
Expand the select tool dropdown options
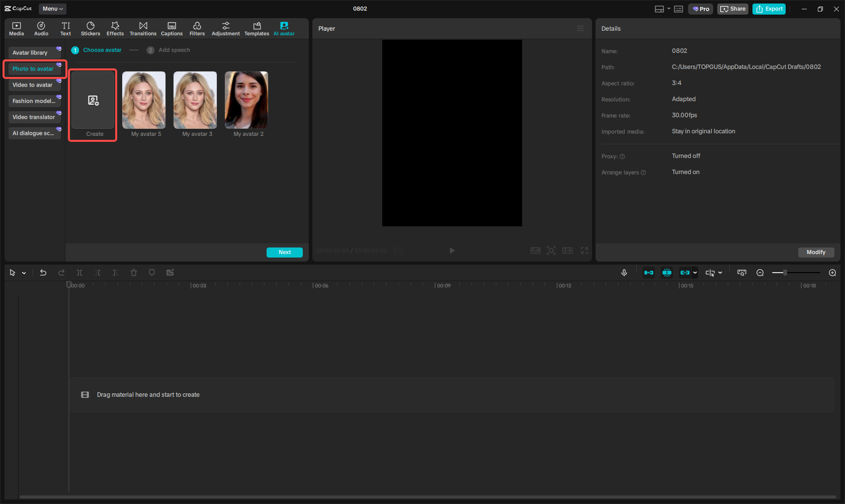click(23, 272)
